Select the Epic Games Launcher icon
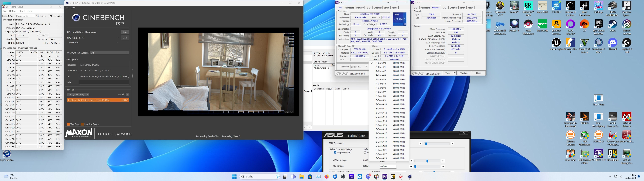644x181 pixels. coord(598,27)
